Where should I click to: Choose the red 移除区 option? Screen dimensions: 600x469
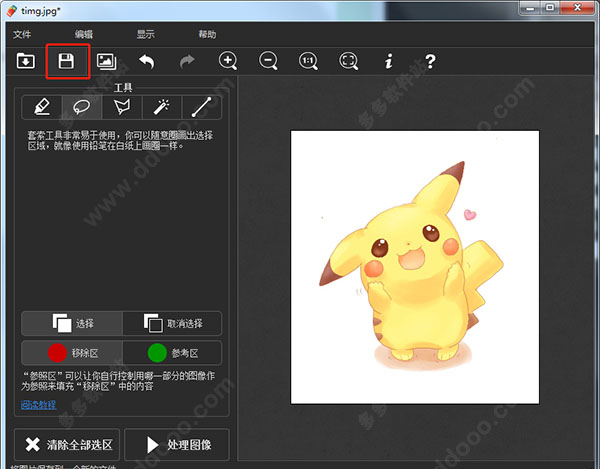72,353
